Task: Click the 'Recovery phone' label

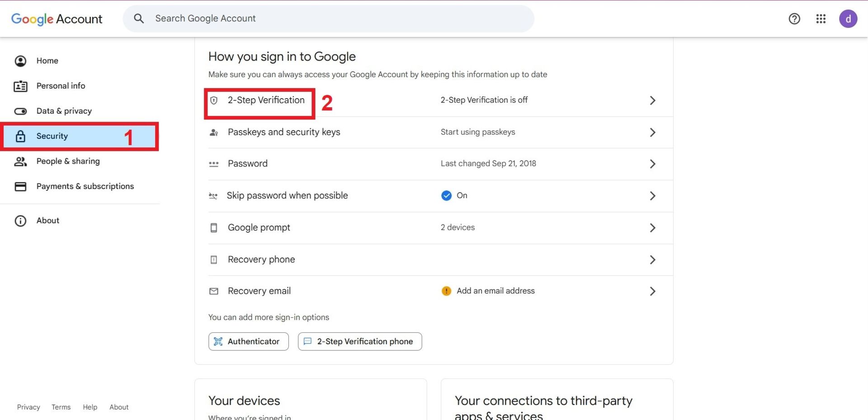Action: click(261, 260)
